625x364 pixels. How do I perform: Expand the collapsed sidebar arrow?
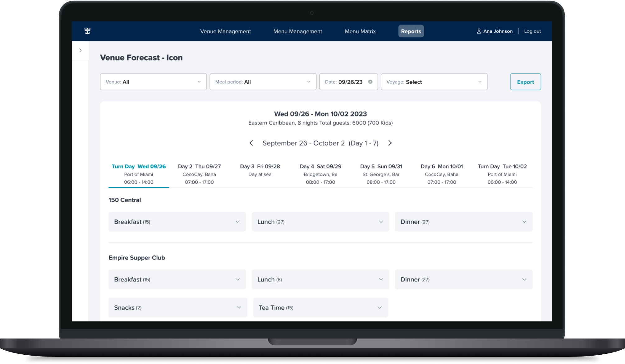[x=80, y=50]
